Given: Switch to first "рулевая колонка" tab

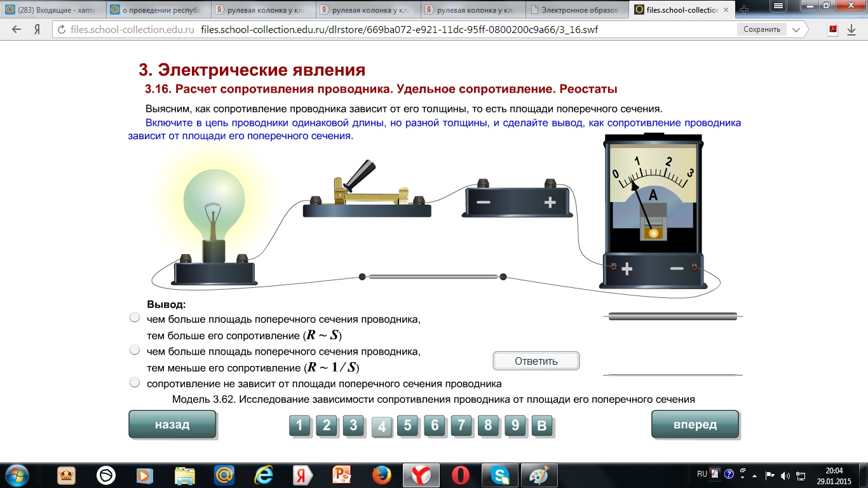Looking at the screenshot, I should [x=262, y=10].
